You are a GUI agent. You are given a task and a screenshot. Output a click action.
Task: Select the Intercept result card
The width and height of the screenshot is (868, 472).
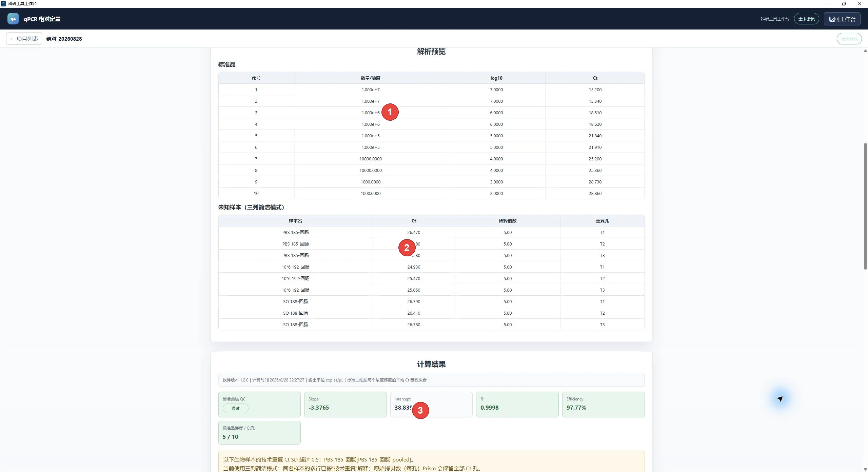click(x=431, y=405)
